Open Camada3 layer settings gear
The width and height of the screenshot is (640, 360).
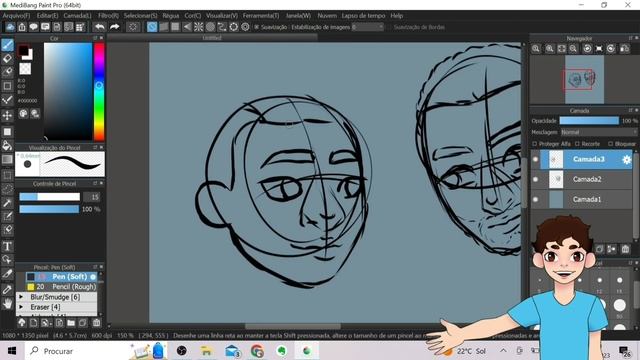(x=626, y=160)
